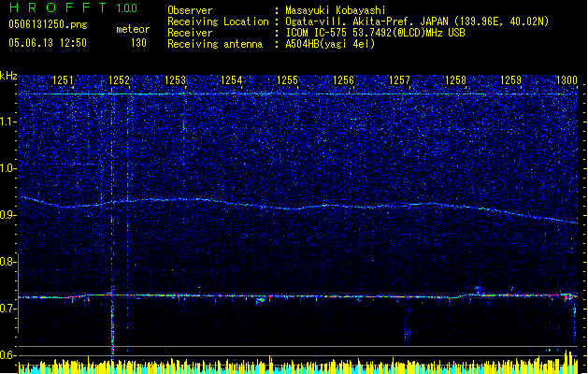Image resolution: width=588 pixels, height=374 pixels.
Task: Click time marker 1255
Action: pyautogui.click(x=287, y=79)
